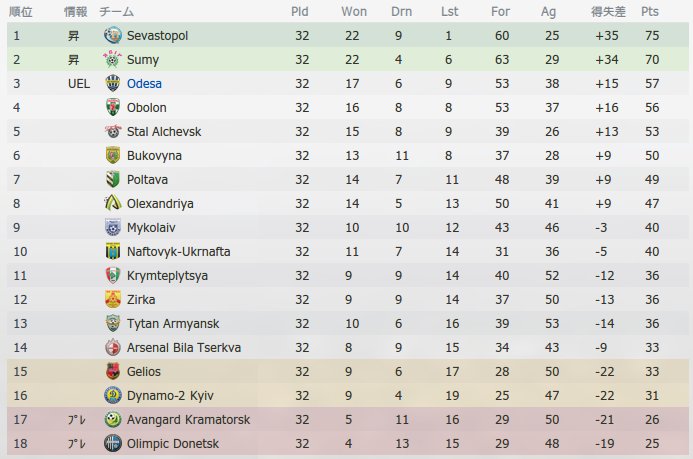The image size is (693, 459).
Task: Click the Olimpic Donetsk club logo
Action: pos(113,443)
